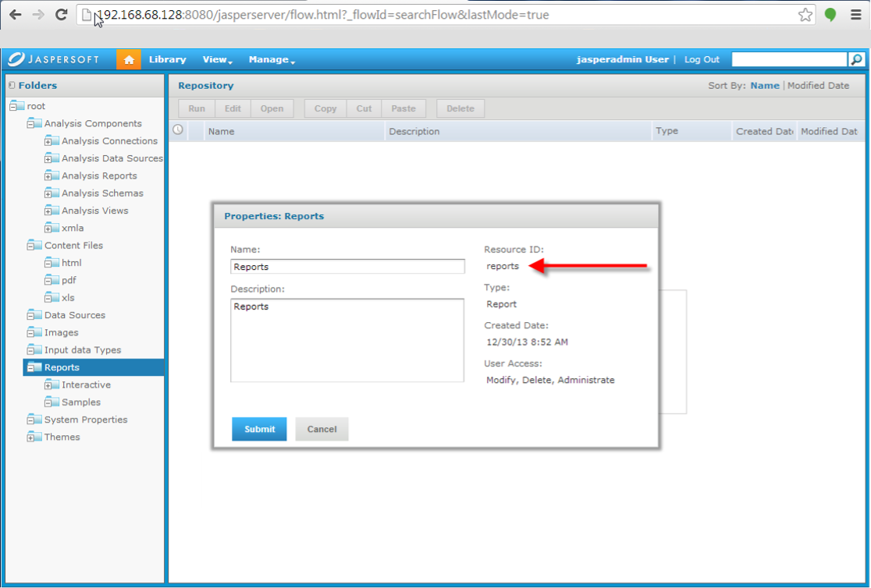Viewport: 871px width, 588px height.
Task: Open the View dropdown menu
Action: (217, 59)
